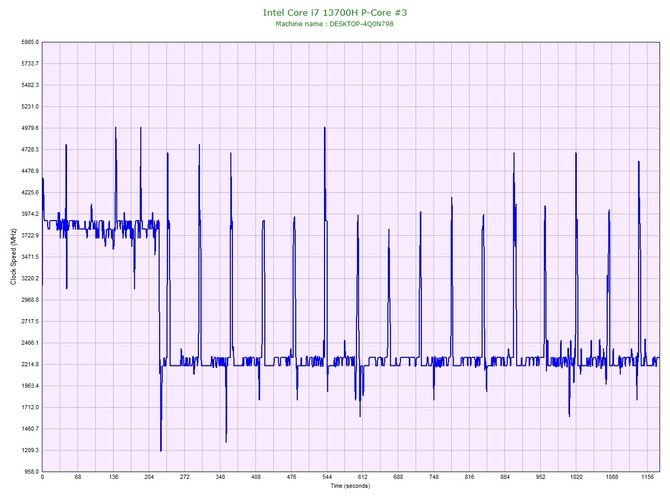Click the machine name text 'DESKTOP-4Q0N798'
Viewport: 670px width, 503px height.
point(361,24)
